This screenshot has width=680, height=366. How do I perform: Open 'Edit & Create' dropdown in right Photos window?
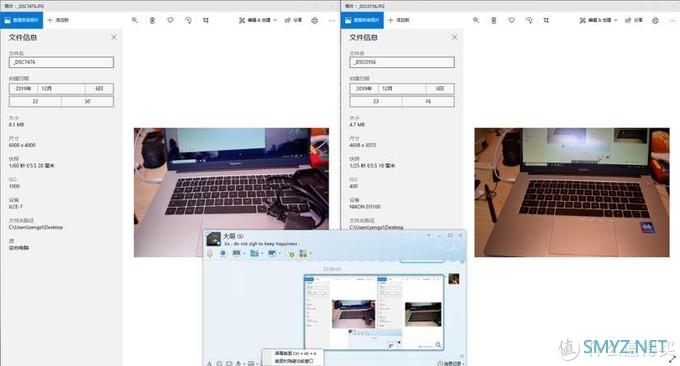[x=598, y=20]
